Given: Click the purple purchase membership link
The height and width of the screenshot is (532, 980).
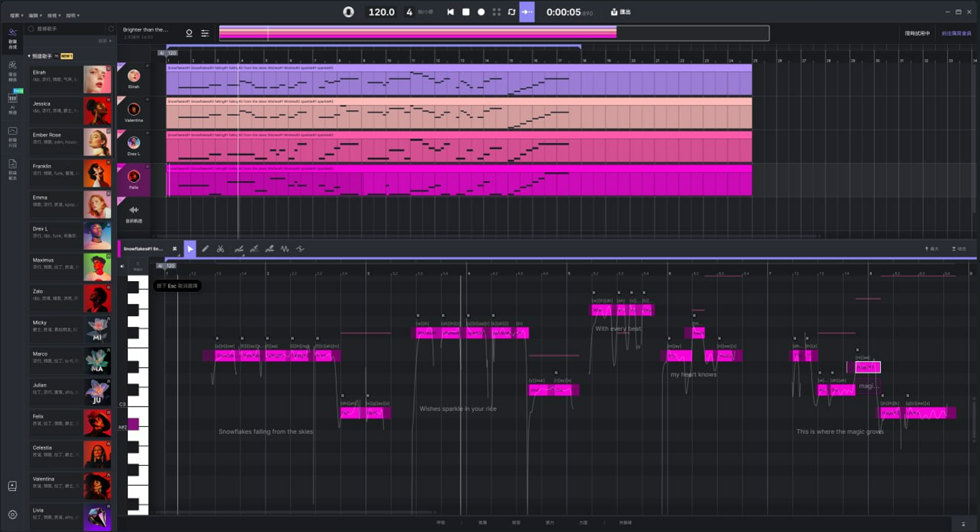Looking at the screenshot, I should click(x=955, y=33).
